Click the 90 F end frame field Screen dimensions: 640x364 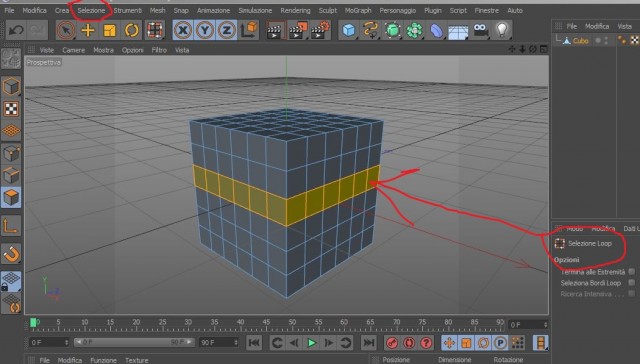219,342
